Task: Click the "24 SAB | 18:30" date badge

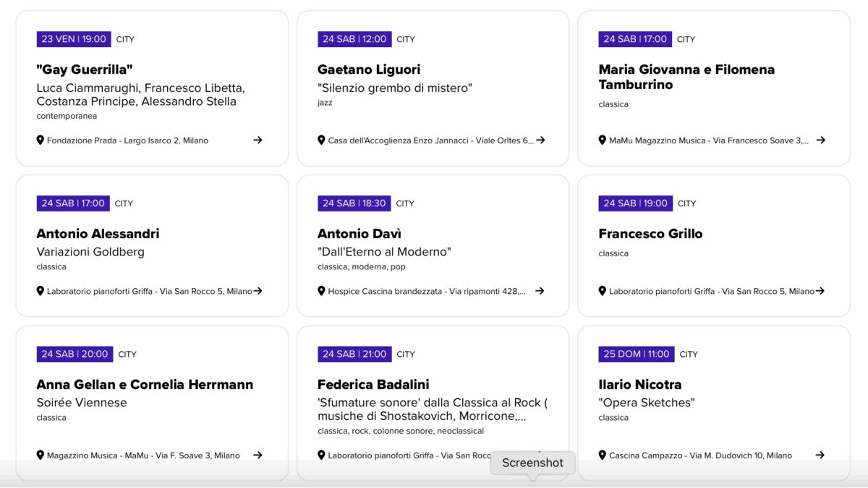Action: tap(354, 203)
